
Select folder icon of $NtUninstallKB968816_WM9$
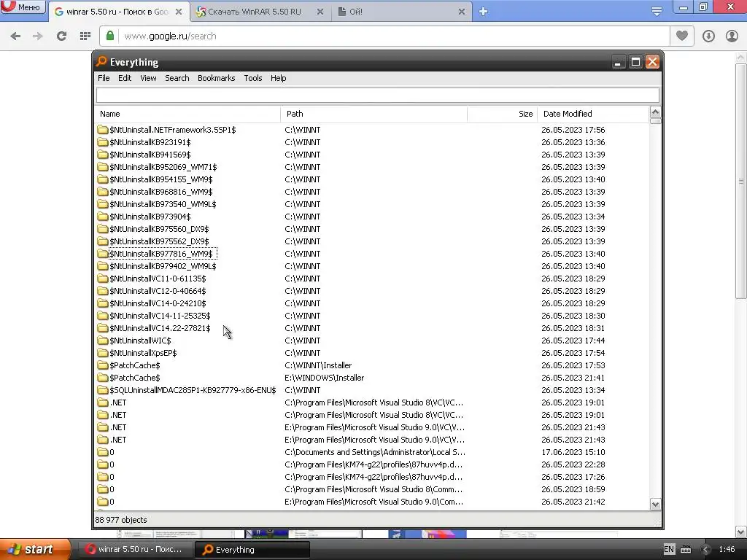pyautogui.click(x=102, y=192)
